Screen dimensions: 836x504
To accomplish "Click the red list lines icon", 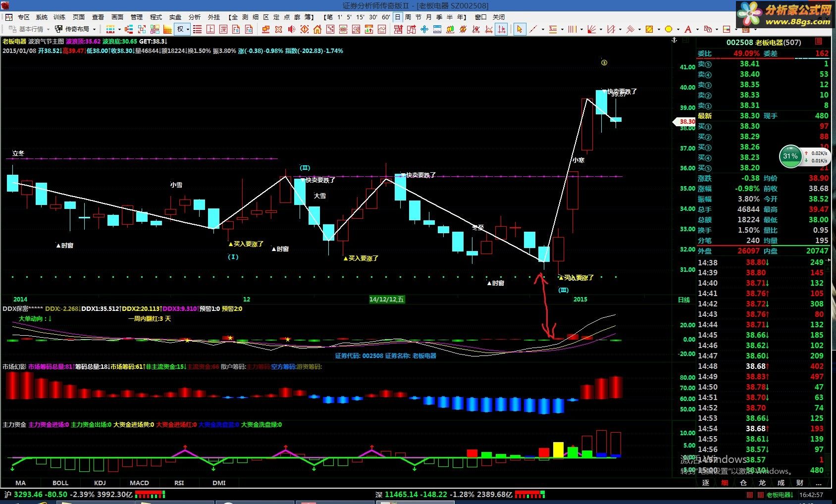I will 197,29.
